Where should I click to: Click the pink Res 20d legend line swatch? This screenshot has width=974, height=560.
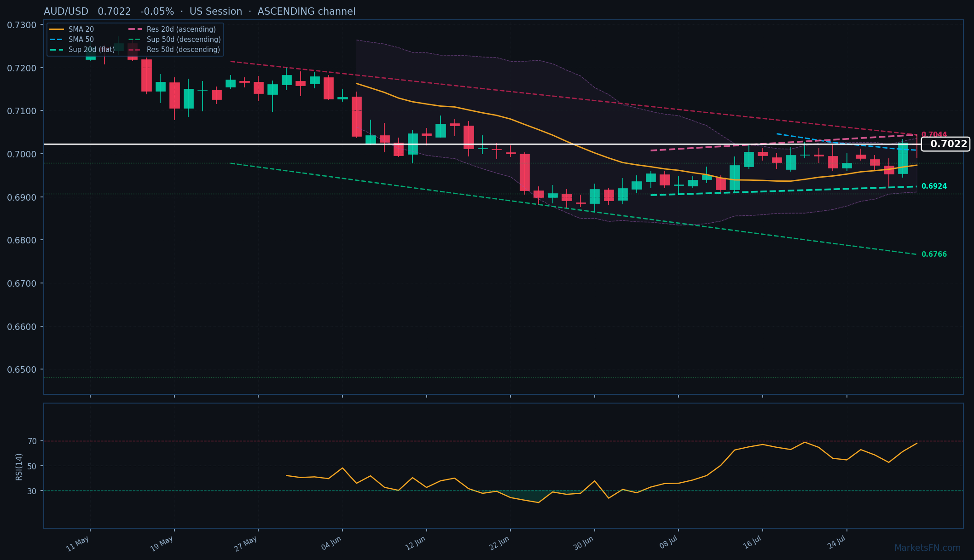click(135, 29)
